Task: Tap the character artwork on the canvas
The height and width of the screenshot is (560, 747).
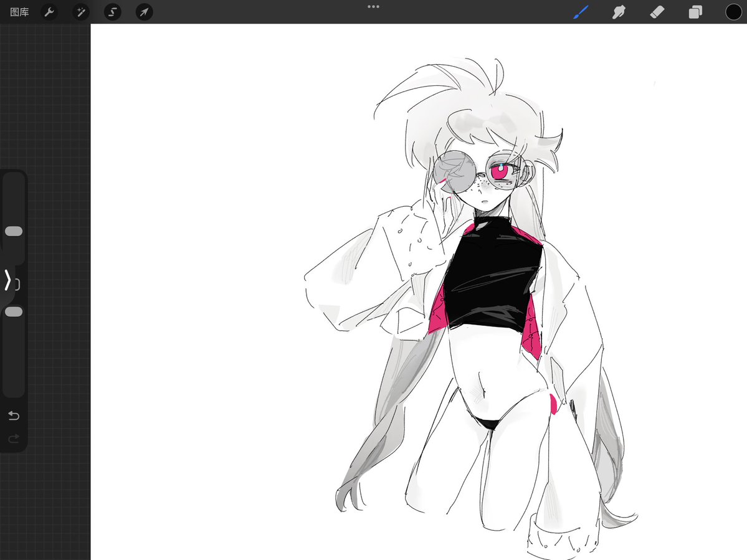Action: pyautogui.click(x=486, y=280)
